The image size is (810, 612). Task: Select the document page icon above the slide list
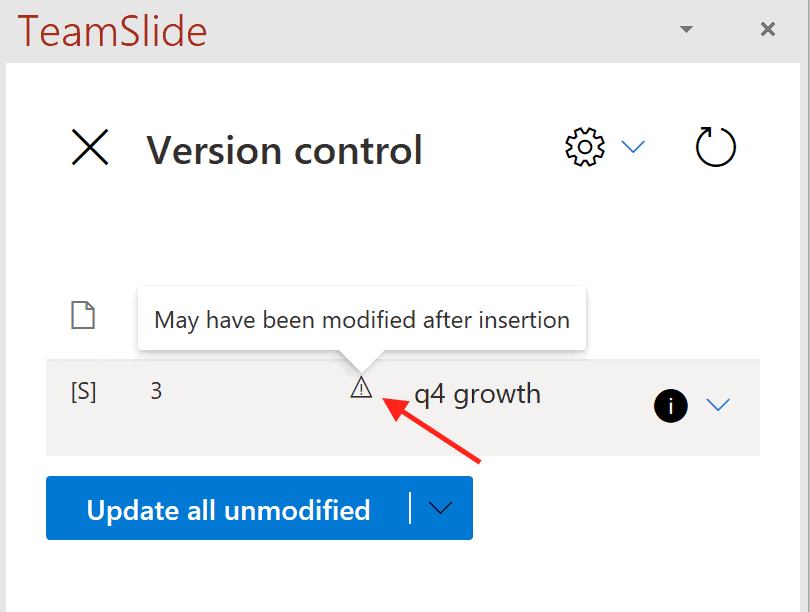click(x=83, y=314)
